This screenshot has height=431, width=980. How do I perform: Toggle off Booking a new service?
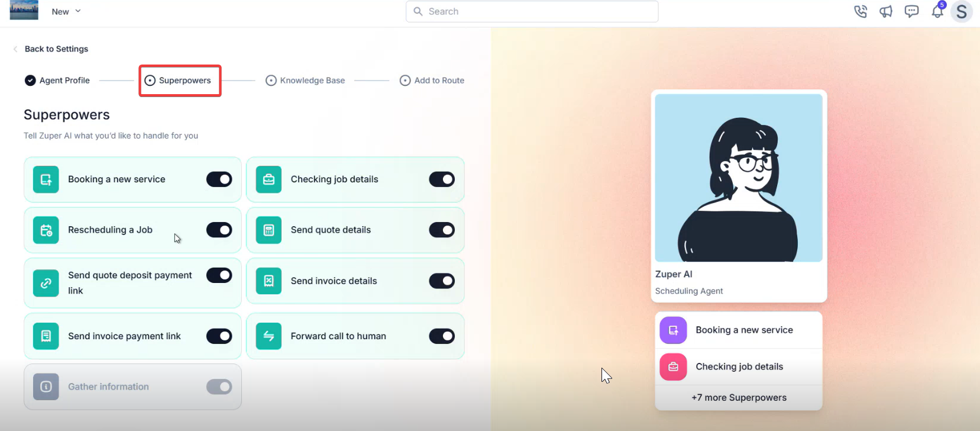pos(219,179)
